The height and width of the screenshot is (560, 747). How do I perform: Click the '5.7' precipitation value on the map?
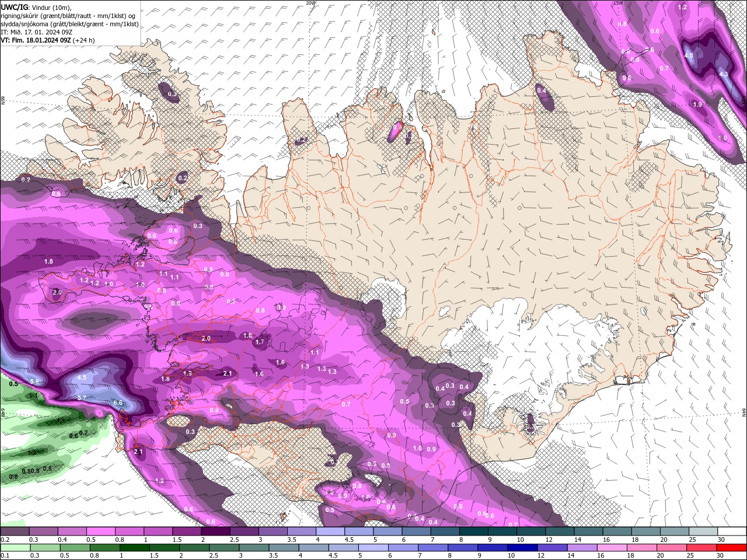coord(82,397)
